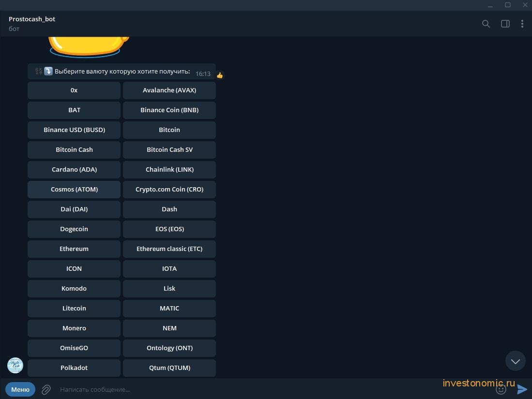The width and height of the screenshot is (532, 399).
Task: Select the Dash button
Action: [169, 209]
